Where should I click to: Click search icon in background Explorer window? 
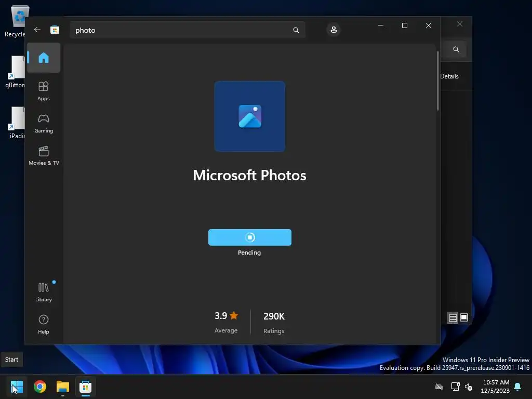(x=456, y=49)
